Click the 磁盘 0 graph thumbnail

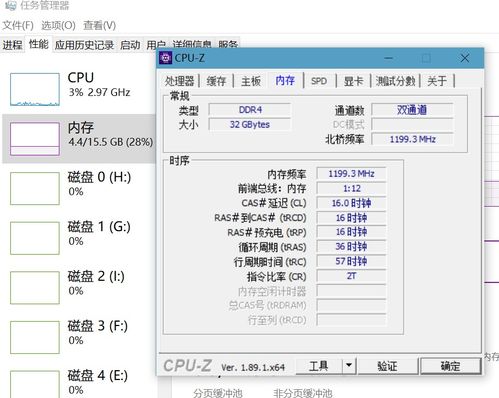click(x=35, y=188)
